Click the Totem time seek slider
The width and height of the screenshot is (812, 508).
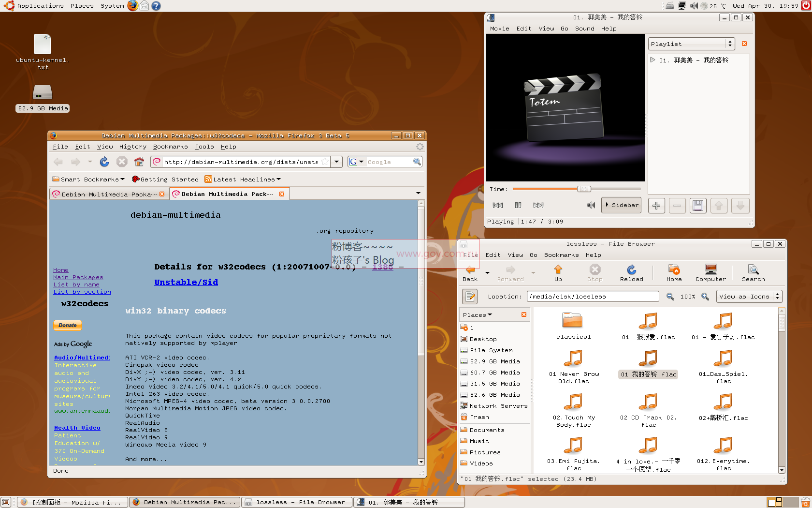[576, 189]
